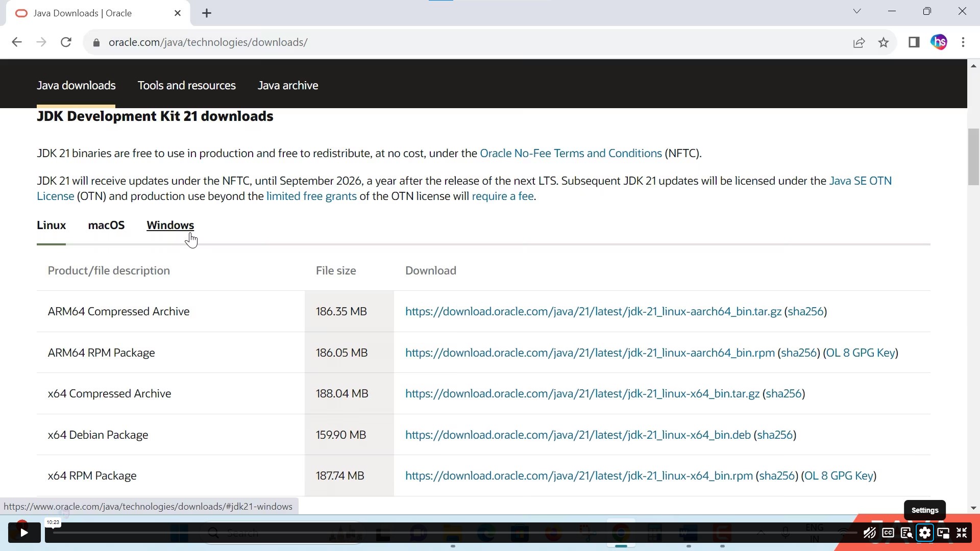Screen dimensions: 980x551
Task: Click the share page icon in address bar
Action: pos(860,42)
